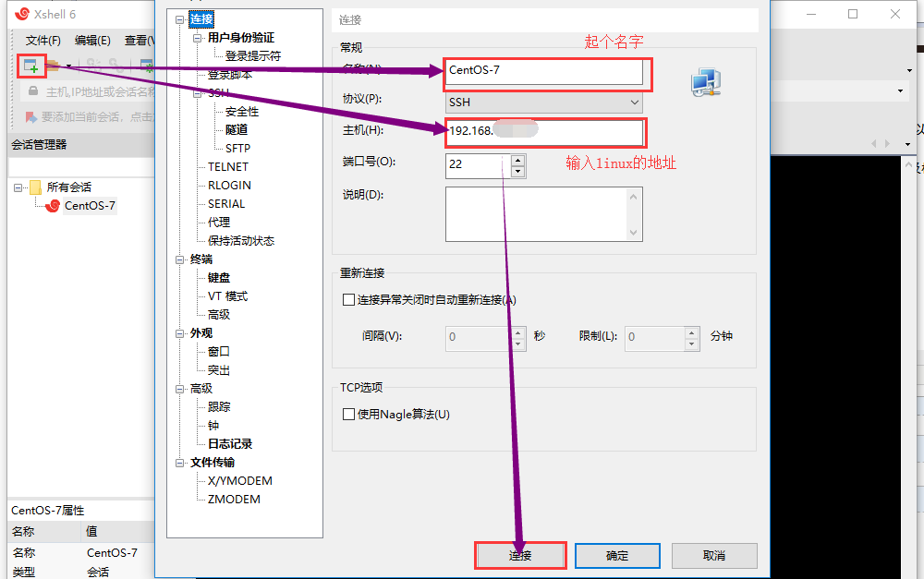Select 日志记录 in the tree
Viewport: 924px width, 579px height.
click(230, 444)
